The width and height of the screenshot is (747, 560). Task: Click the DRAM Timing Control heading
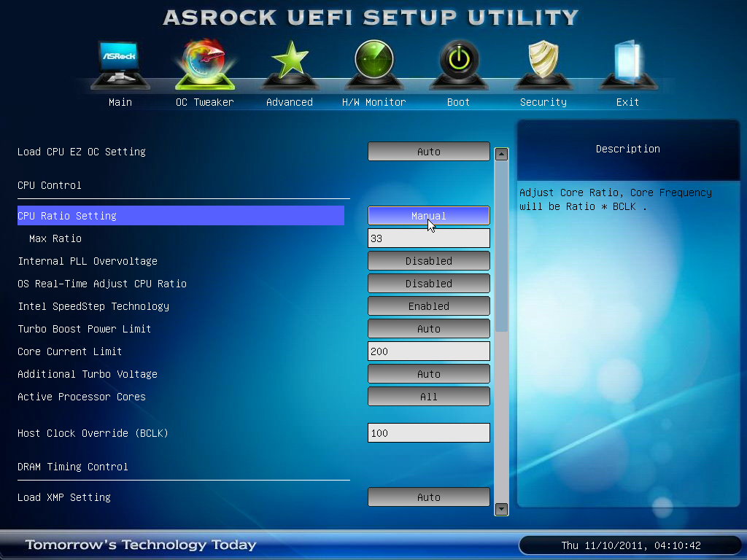[73, 467]
